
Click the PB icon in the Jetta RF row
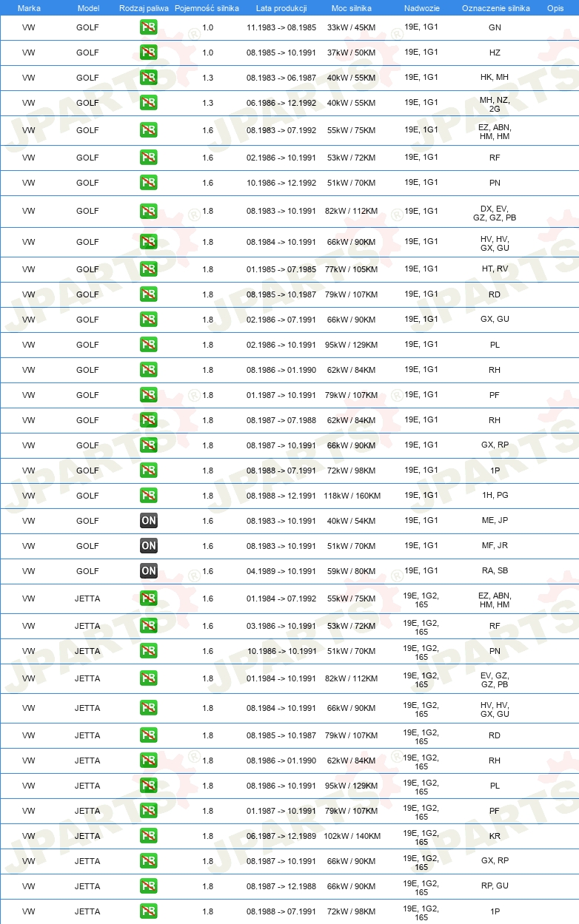click(149, 626)
